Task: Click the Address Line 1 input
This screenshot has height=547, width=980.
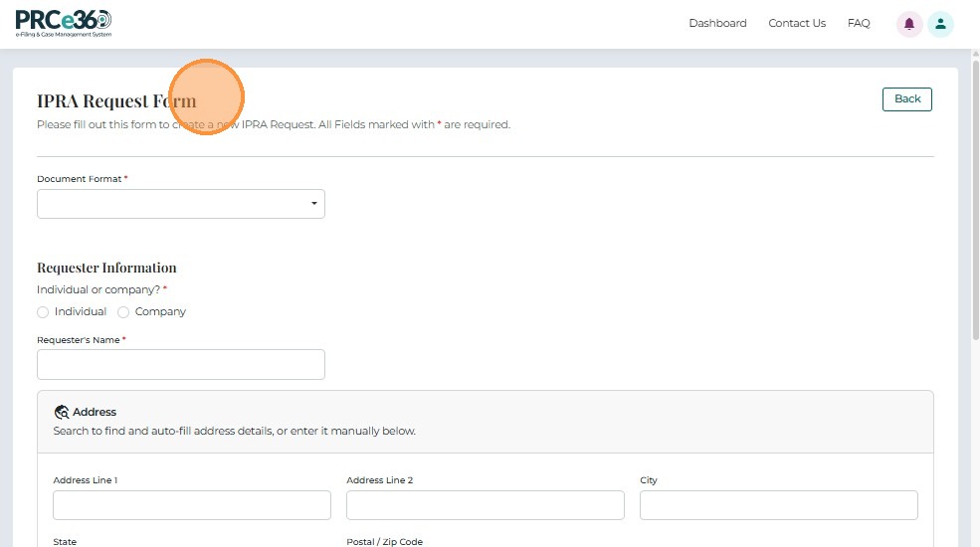Action: 192,505
